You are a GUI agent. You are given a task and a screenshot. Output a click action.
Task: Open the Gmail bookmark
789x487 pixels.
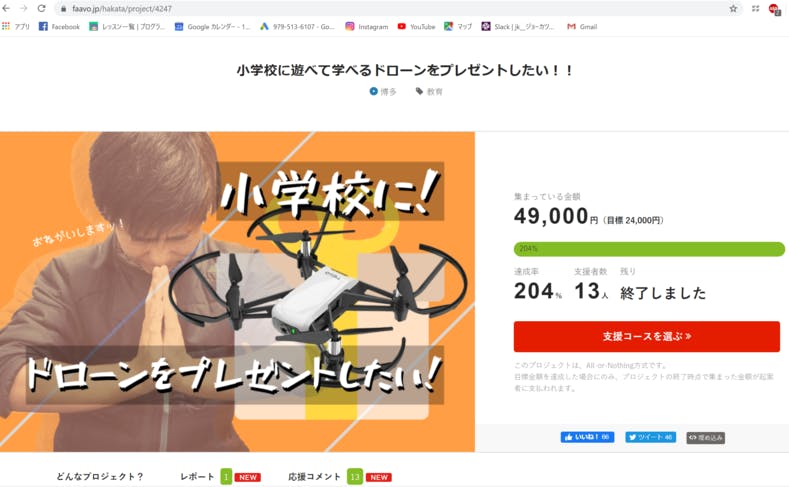coord(582,27)
